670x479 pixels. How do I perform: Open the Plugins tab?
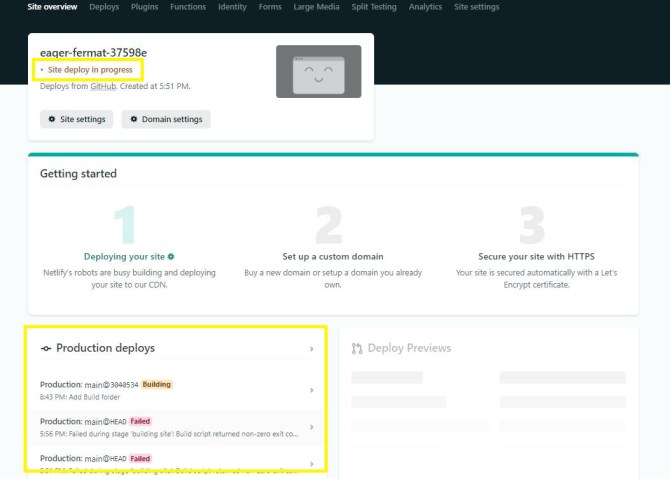[144, 7]
